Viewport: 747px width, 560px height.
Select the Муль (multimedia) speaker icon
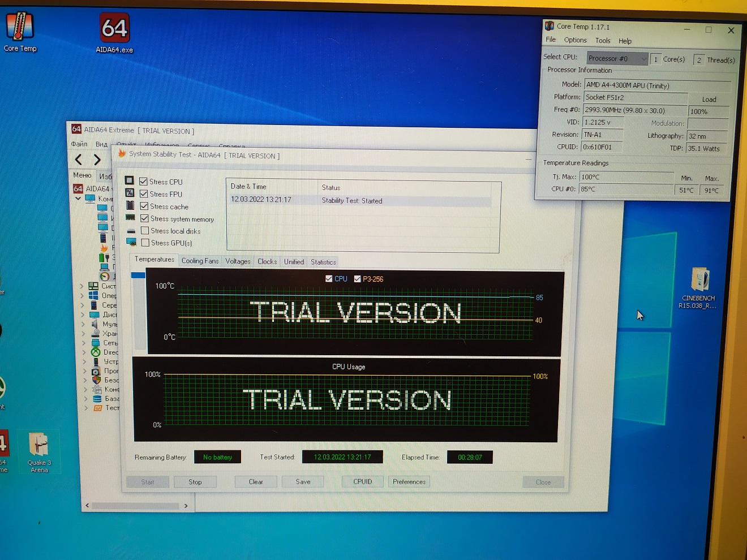click(x=95, y=324)
